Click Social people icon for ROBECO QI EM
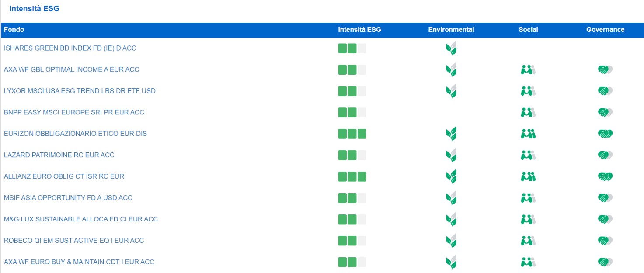Viewport: 644px width, 273px height. pos(528,241)
